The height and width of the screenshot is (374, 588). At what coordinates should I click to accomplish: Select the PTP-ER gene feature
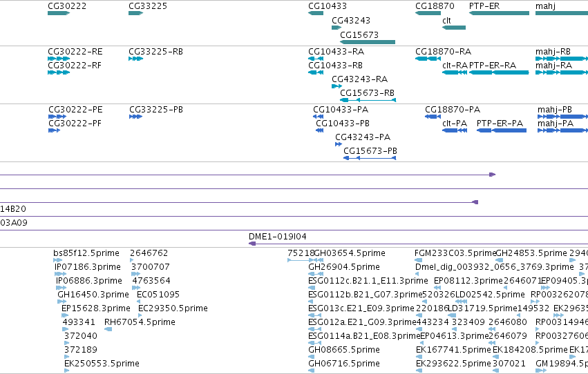click(x=499, y=13)
